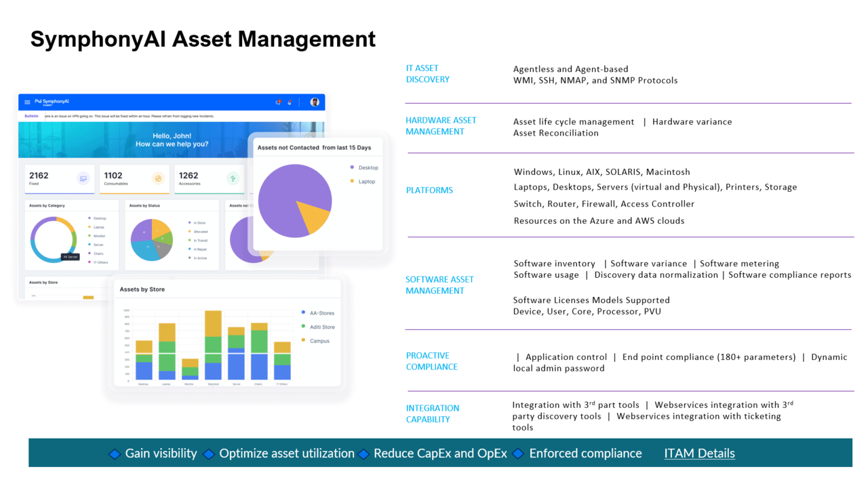Click 'Optimize asset utilization' in bottom banner
The width and height of the screenshot is (868, 488).
[287, 453]
